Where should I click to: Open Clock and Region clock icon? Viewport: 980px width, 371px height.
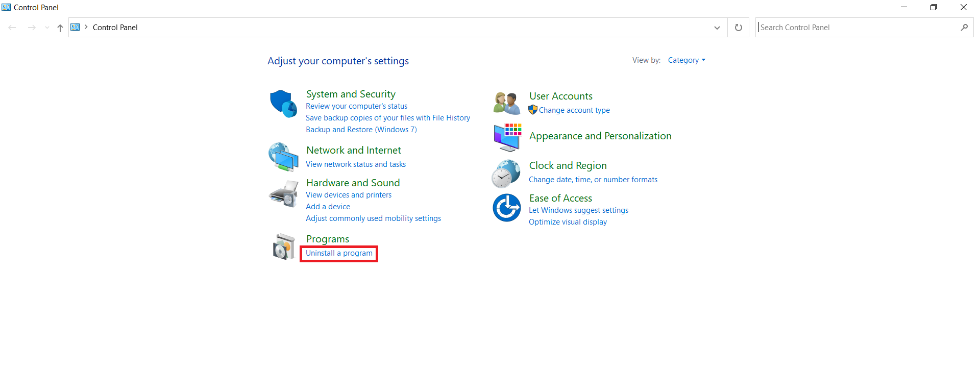point(506,174)
